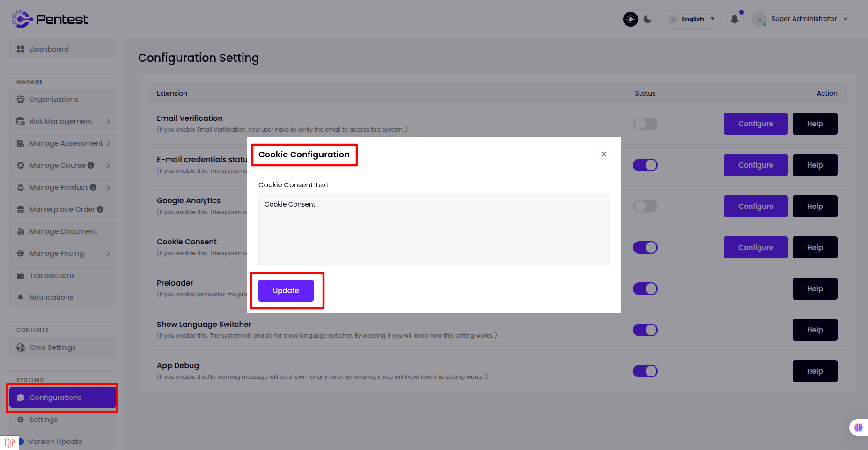This screenshot has width=868, height=450.
Task: Enable the Email Verification toggle
Action: 645,124
